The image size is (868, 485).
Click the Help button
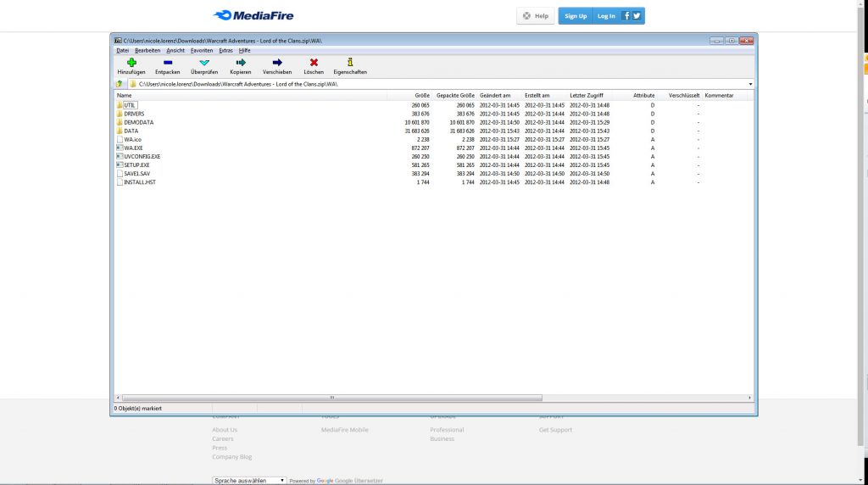[x=535, y=15]
